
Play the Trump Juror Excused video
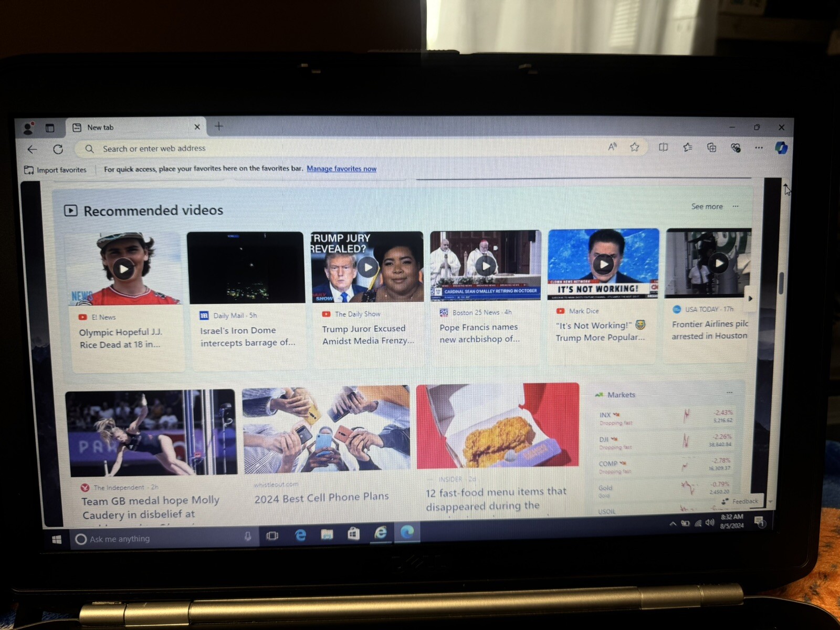(x=368, y=267)
